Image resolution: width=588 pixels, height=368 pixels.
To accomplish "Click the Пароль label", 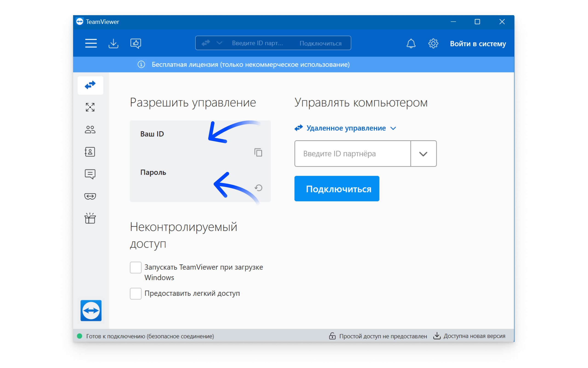I will click(153, 172).
